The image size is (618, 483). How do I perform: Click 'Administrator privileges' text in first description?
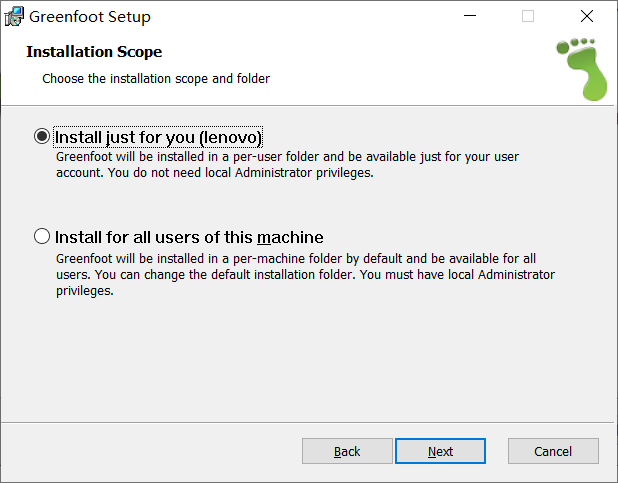point(304,173)
